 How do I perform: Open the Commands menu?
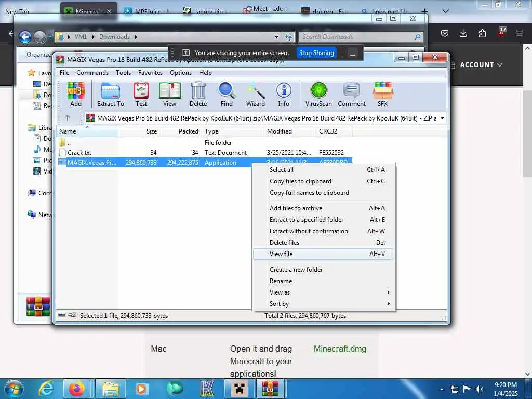click(92, 73)
